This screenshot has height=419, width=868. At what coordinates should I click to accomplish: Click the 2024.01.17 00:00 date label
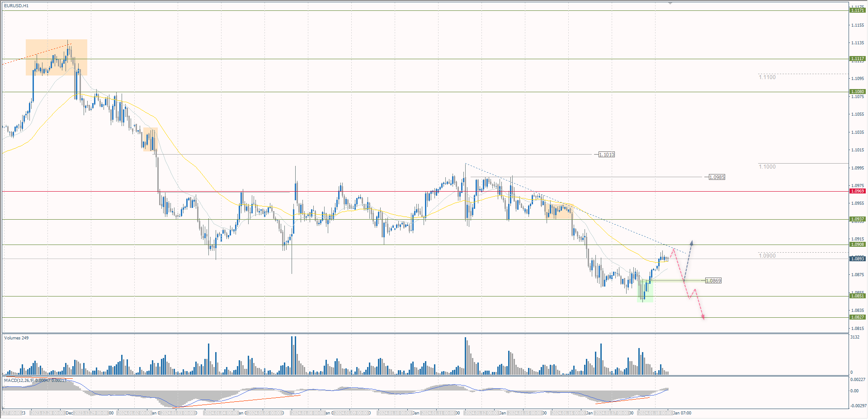coord(611,413)
